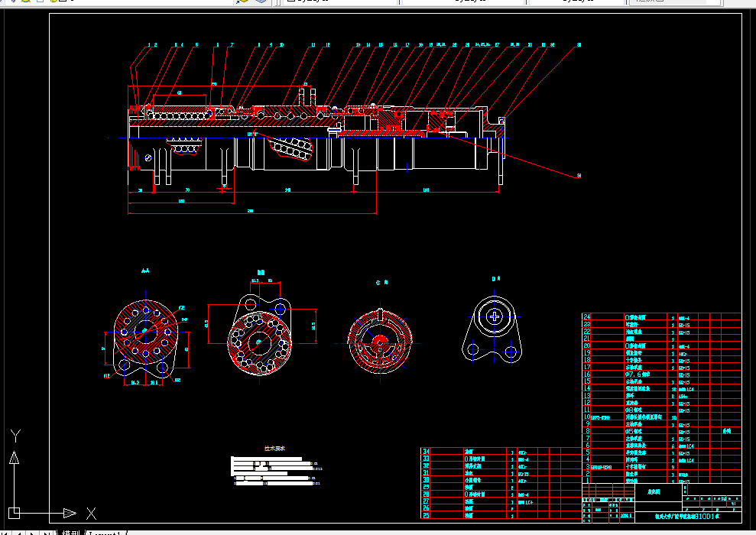Screen dimensions: 756x535
Task: Select the main assembly section view
Action: 316,139
